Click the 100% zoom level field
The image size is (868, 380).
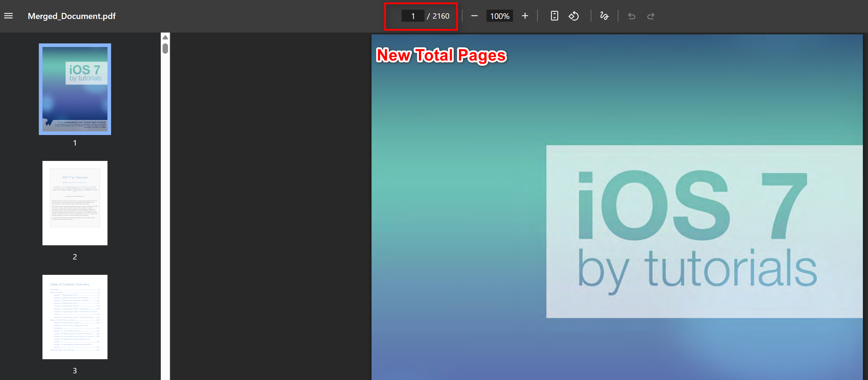[x=499, y=16]
